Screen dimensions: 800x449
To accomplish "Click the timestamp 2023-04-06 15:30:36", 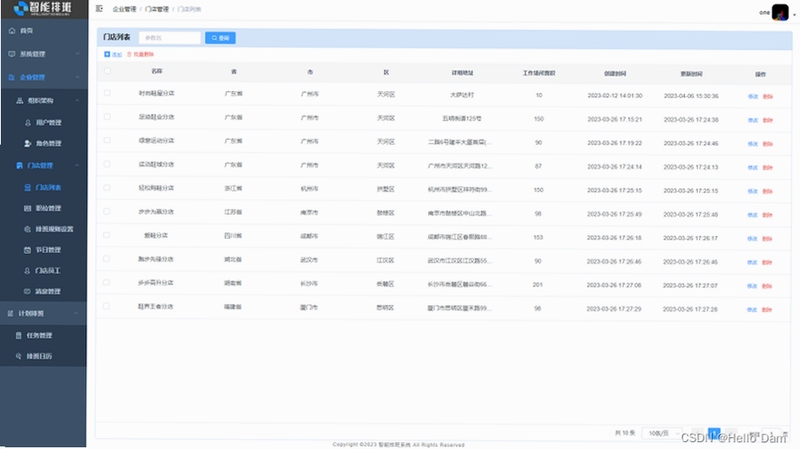I will point(691,96).
